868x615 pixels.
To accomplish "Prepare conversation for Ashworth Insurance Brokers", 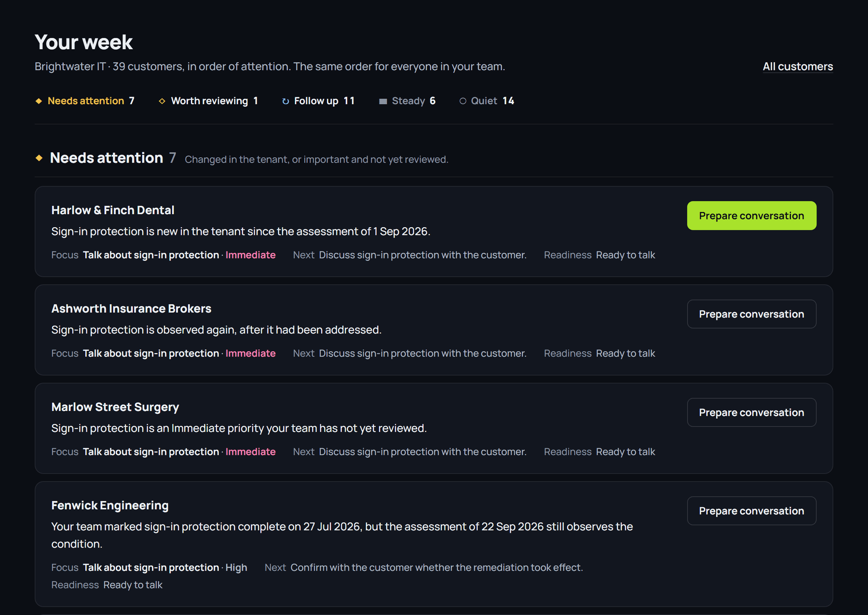I will coord(751,314).
